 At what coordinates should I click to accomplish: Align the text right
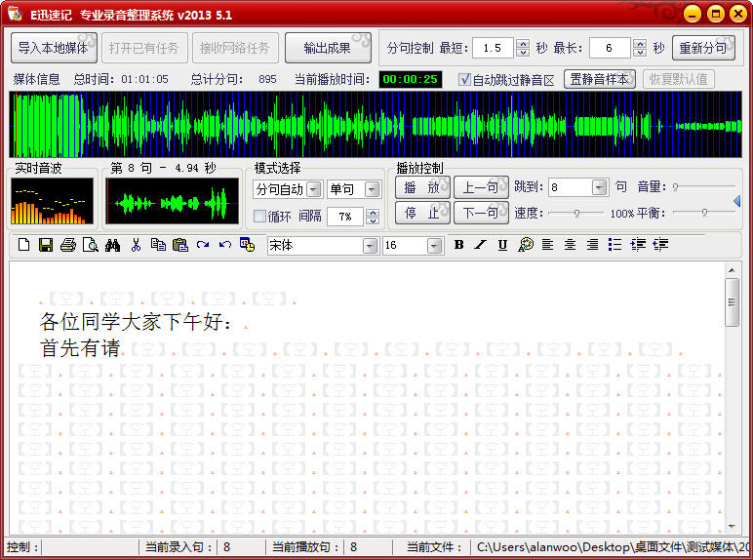pos(593,245)
